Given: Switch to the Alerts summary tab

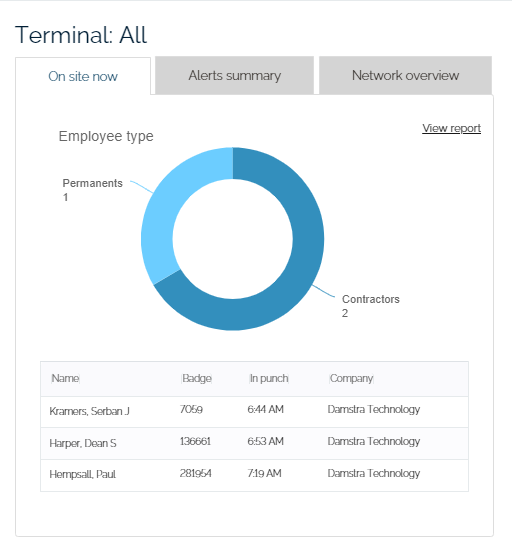Looking at the screenshot, I should (235, 75).
